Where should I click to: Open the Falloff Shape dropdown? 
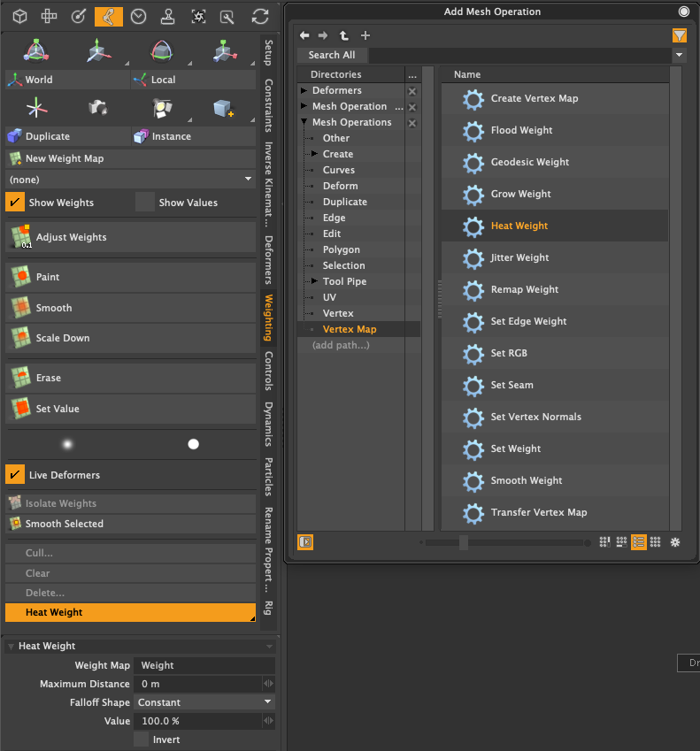[x=204, y=702]
